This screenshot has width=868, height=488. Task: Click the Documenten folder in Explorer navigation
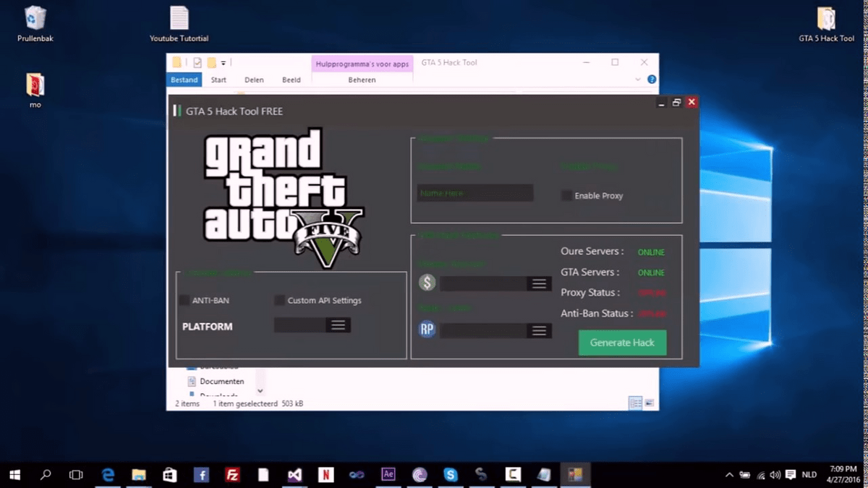click(216, 381)
